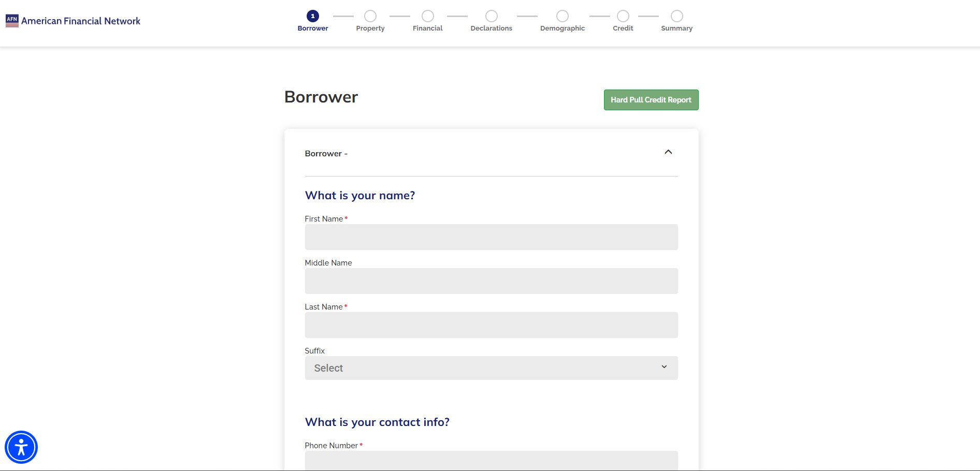Select the Credit step circle

click(623, 16)
